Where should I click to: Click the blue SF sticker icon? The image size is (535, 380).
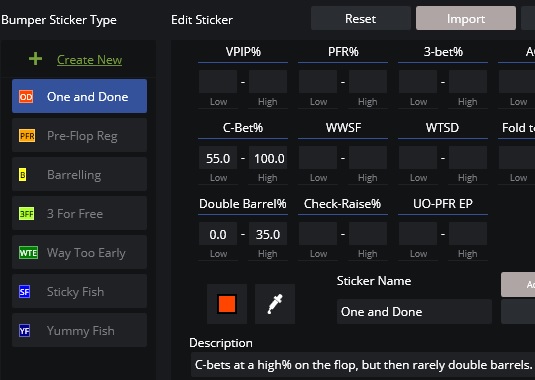tap(24, 292)
